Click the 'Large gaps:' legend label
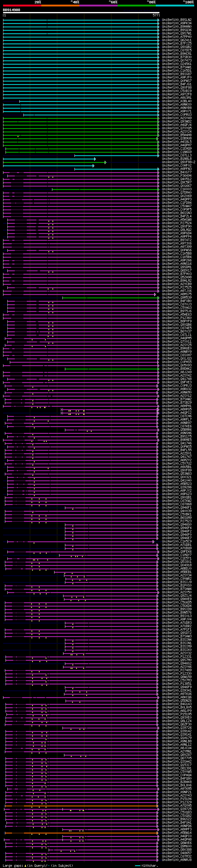The height and width of the screenshot is (868, 197). [13, 865]
